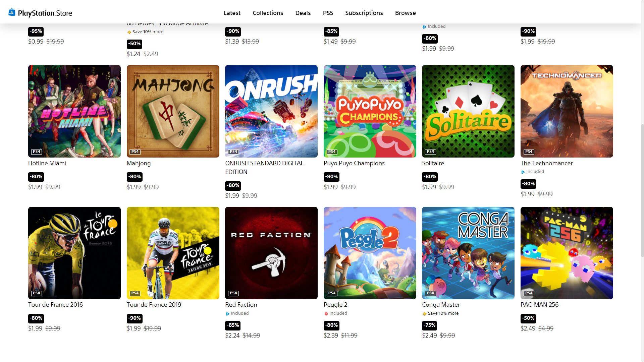Click the Included icon under The Technomancer
The height and width of the screenshot is (362, 644).
(x=523, y=172)
